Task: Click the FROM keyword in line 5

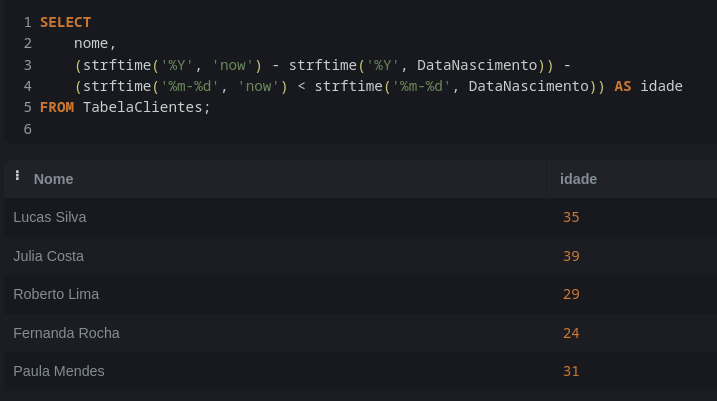Action: (57, 107)
